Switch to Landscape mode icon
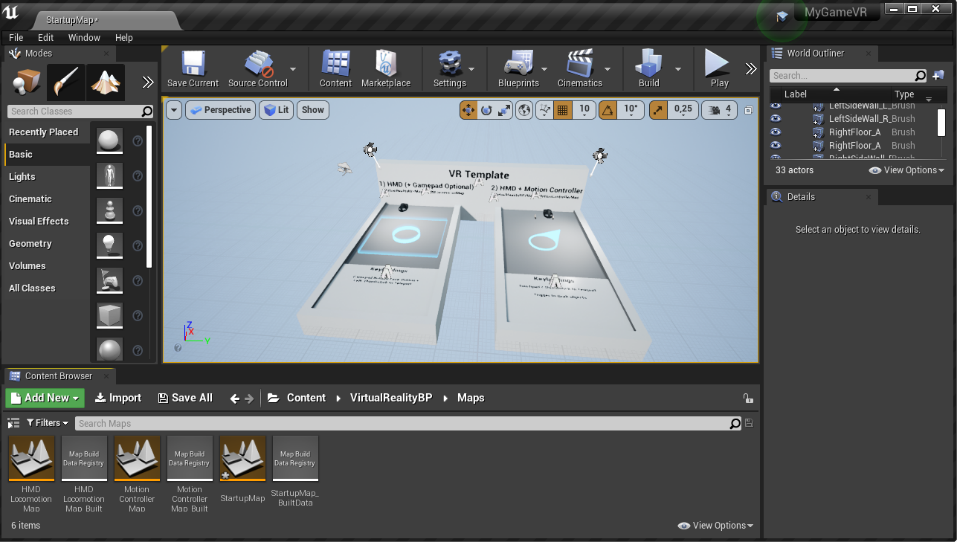 (x=105, y=82)
